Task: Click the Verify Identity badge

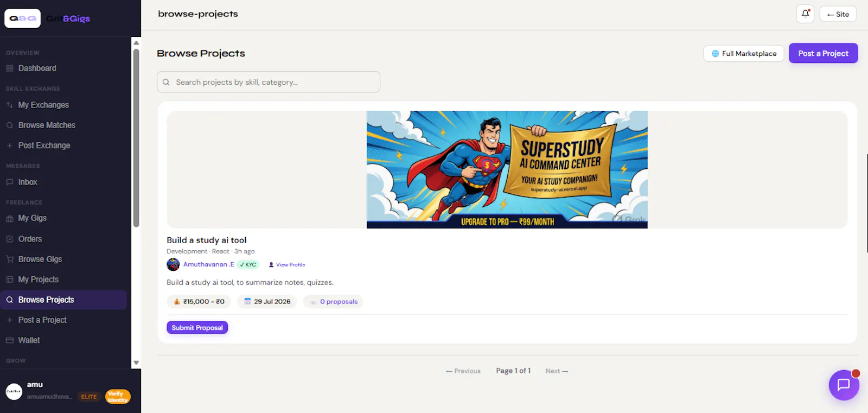Action: pyautogui.click(x=118, y=397)
